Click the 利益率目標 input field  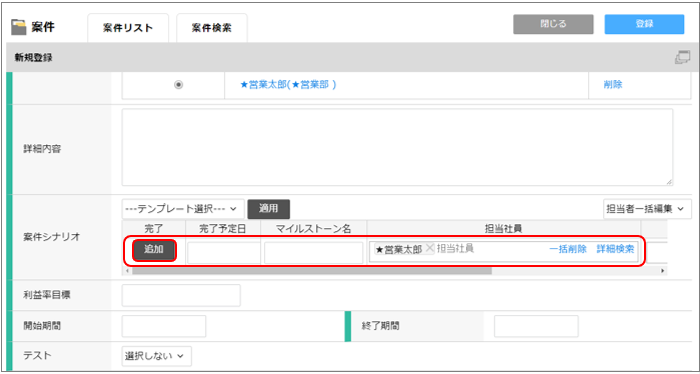(181, 295)
